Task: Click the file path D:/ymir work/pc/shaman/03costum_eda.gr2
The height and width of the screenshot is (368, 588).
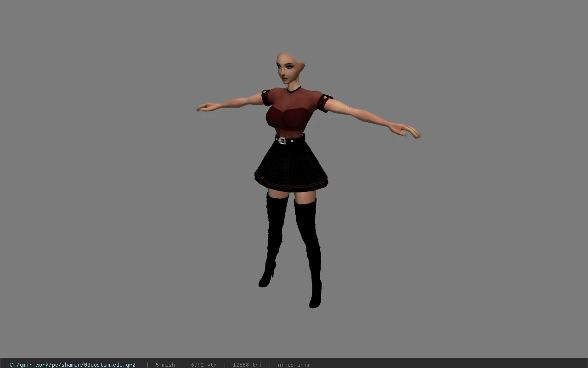Action: pos(73,365)
